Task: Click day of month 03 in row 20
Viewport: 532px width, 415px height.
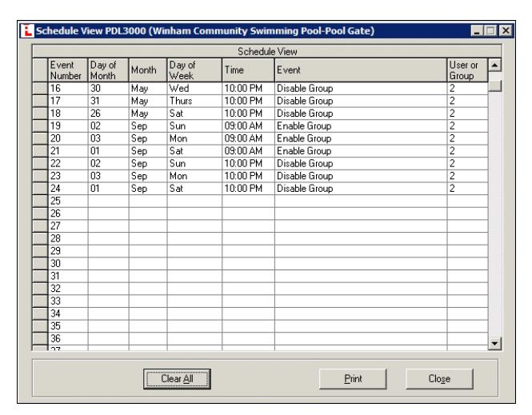Action: tap(108, 138)
